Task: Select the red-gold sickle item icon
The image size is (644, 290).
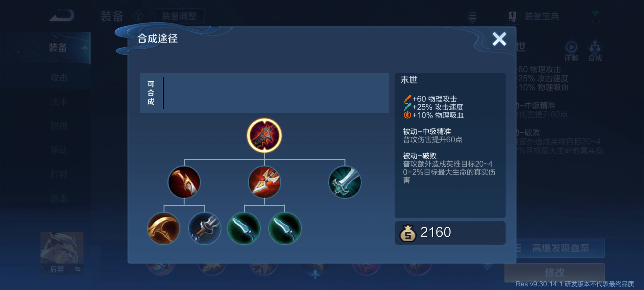Action: click(184, 182)
